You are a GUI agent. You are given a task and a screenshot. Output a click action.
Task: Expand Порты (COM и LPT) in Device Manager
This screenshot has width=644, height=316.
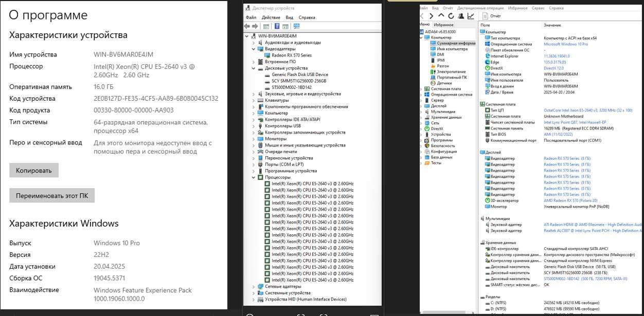[x=254, y=164]
